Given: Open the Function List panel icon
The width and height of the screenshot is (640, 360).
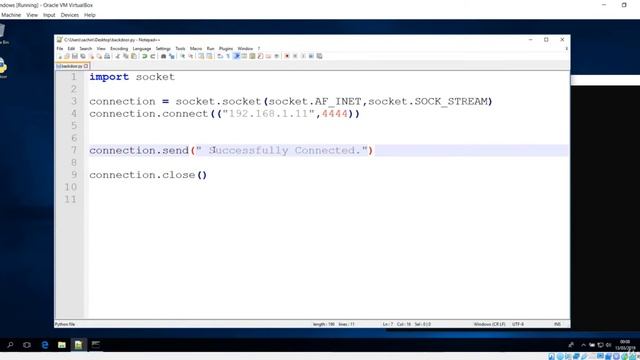Looking at the screenshot, I should (260, 56).
